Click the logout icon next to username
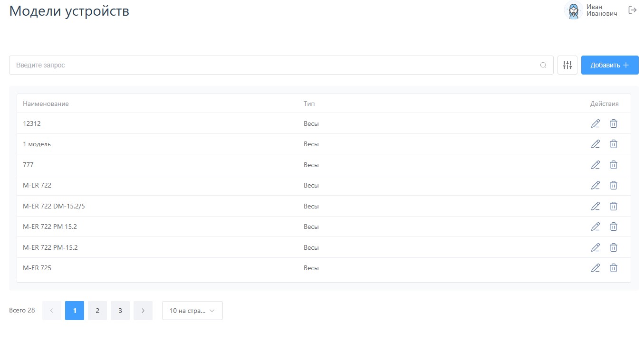 click(632, 10)
